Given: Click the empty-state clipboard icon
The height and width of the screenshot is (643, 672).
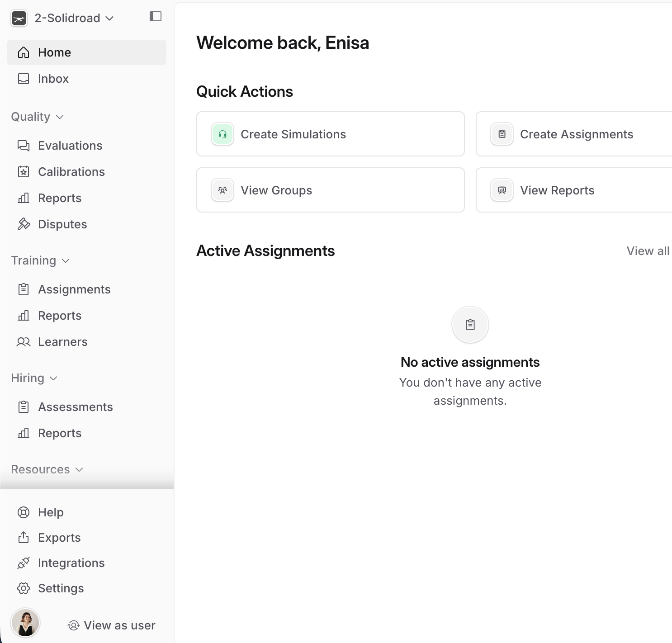Looking at the screenshot, I should tap(470, 325).
